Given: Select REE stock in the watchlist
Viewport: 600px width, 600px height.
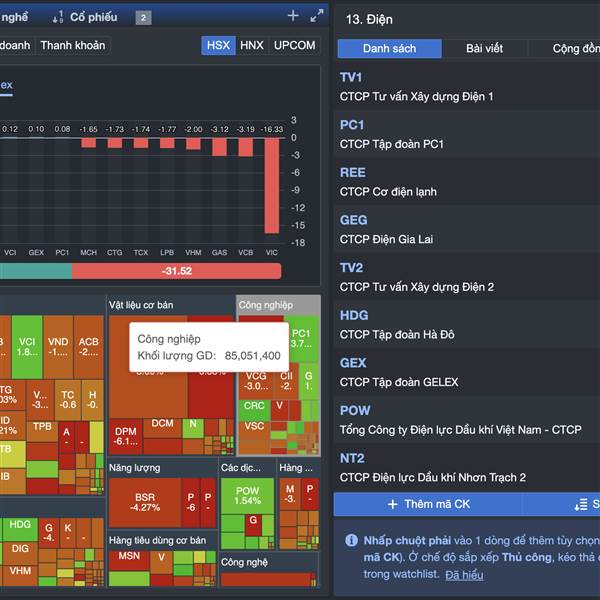Looking at the screenshot, I should pos(467,182).
